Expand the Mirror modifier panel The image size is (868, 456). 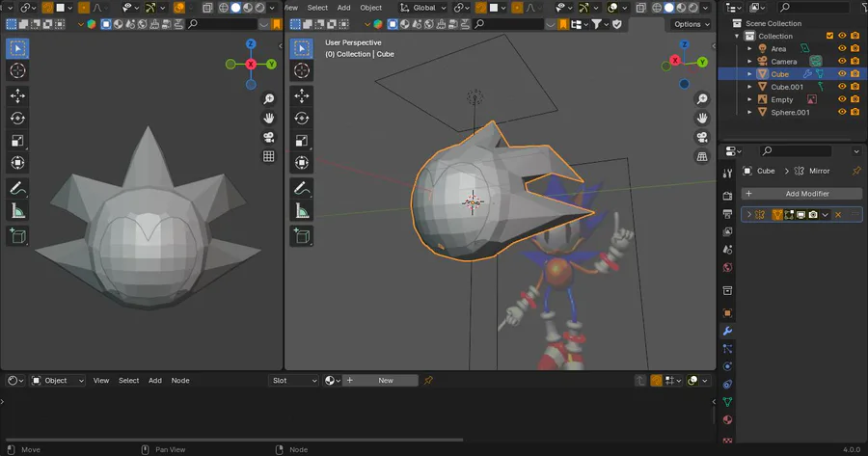click(x=749, y=215)
